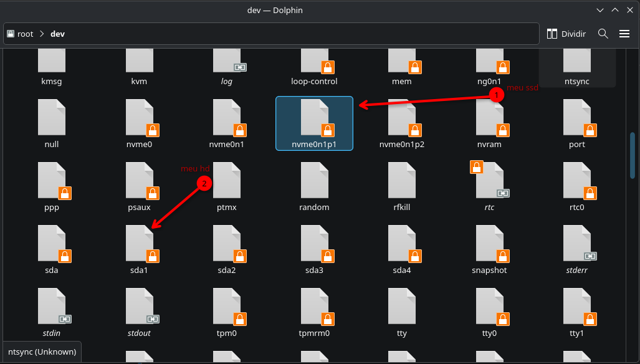Select the log symlink file
Image resolution: width=640 pixels, height=364 pixels.
[227, 67]
